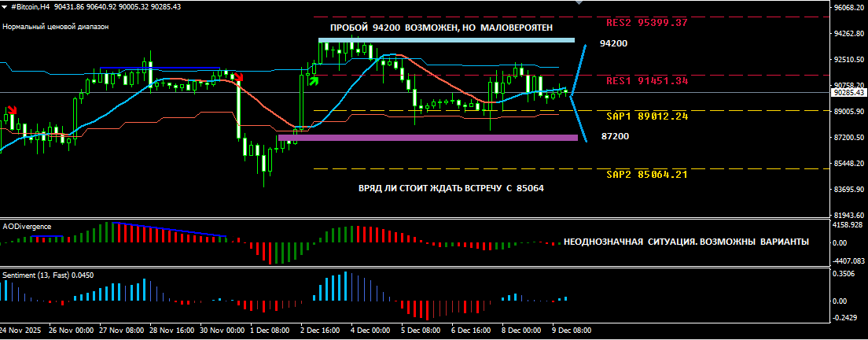Click the '4 Dec 00:00' time axis label
Screen dimensions: 868x340
click(x=371, y=331)
